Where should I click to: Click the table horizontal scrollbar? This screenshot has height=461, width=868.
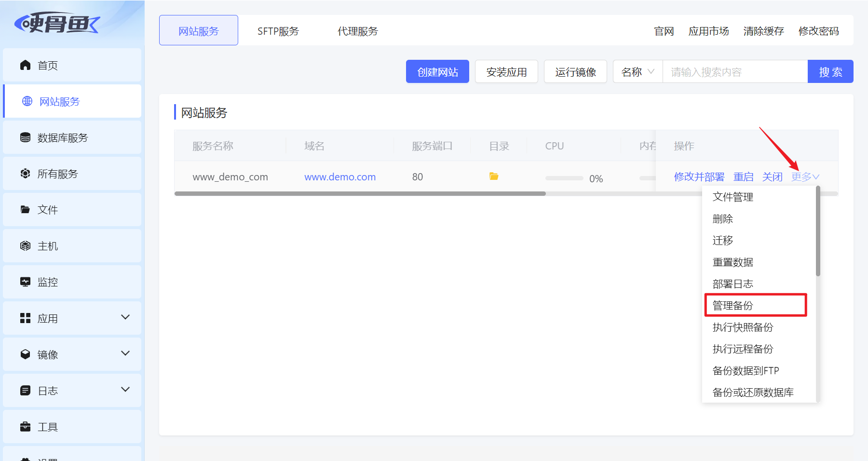click(360, 193)
